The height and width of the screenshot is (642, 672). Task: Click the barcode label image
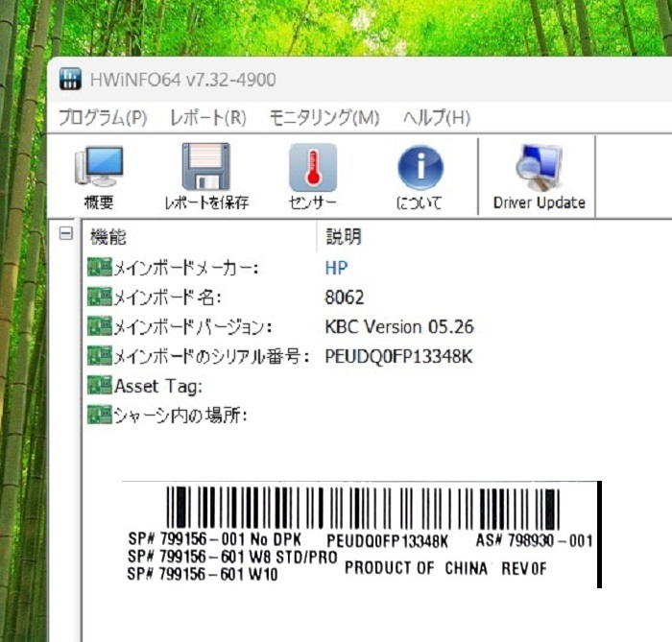click(x=362, y=535)
